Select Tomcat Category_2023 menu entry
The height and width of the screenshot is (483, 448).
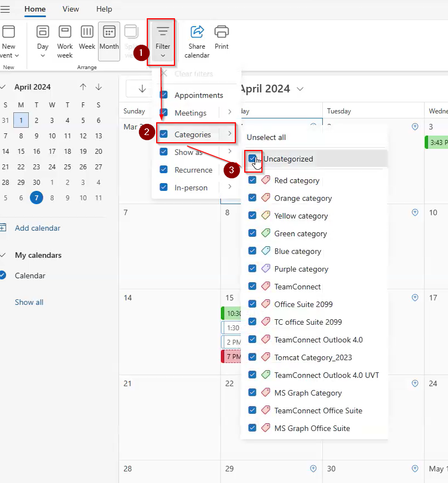point(313,357)
